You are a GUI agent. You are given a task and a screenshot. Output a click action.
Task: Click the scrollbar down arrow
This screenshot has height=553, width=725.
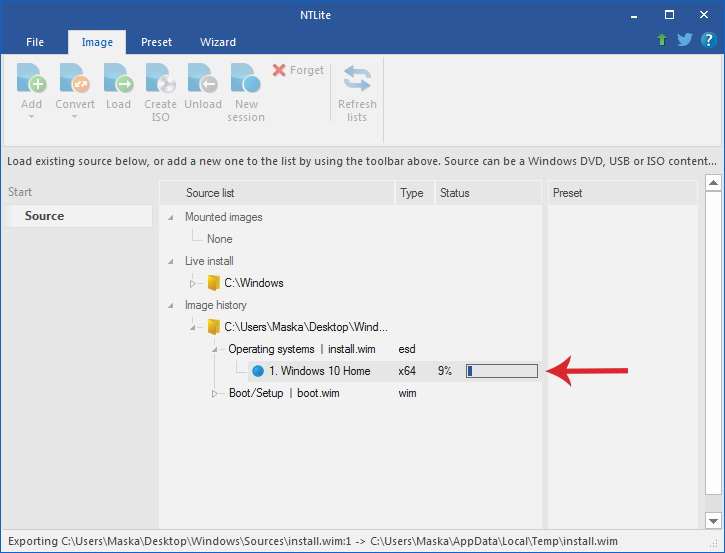[713, 521]
